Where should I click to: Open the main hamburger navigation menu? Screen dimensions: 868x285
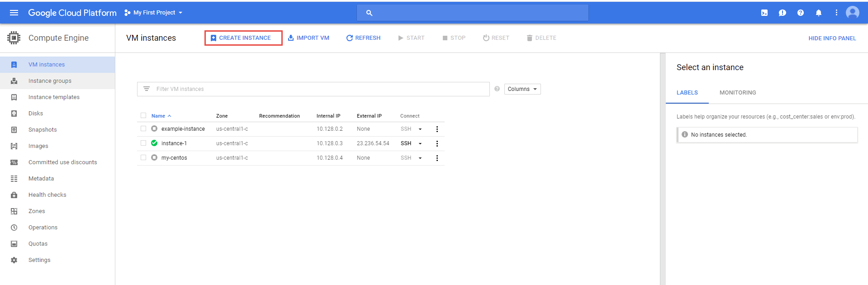14,13
